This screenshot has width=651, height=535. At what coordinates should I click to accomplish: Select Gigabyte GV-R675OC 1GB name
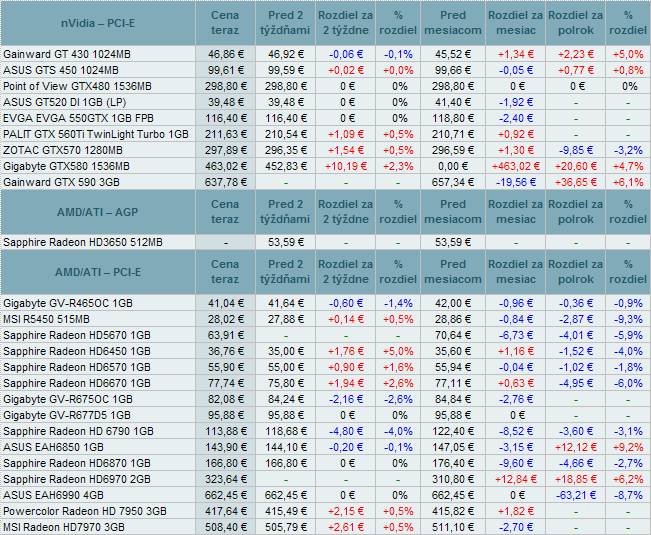click(x=68, y=399)
